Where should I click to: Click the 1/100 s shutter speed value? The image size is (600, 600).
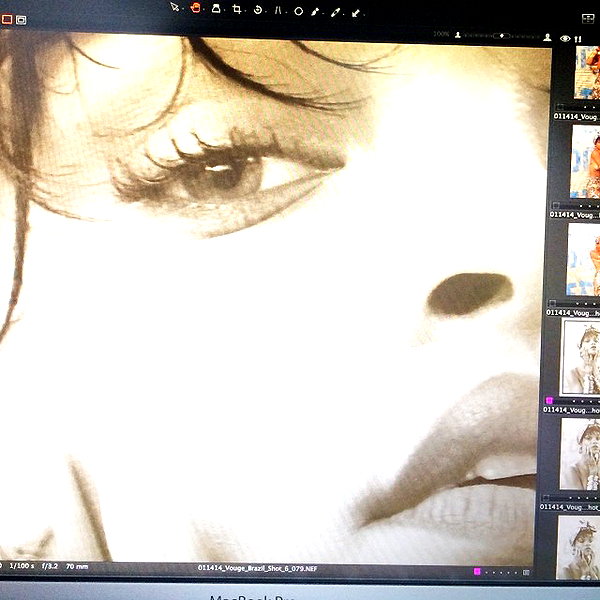tap(22, 566)
